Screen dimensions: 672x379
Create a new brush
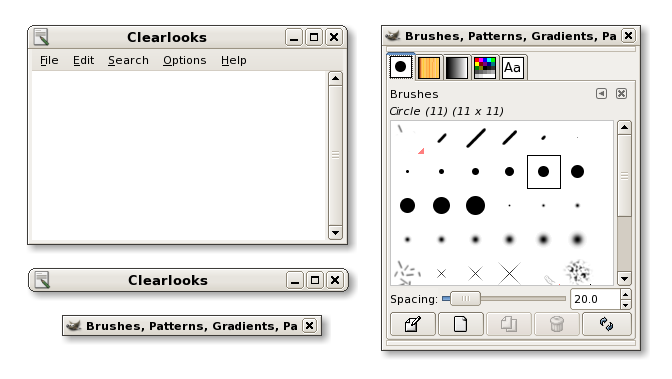pos(461,324)
